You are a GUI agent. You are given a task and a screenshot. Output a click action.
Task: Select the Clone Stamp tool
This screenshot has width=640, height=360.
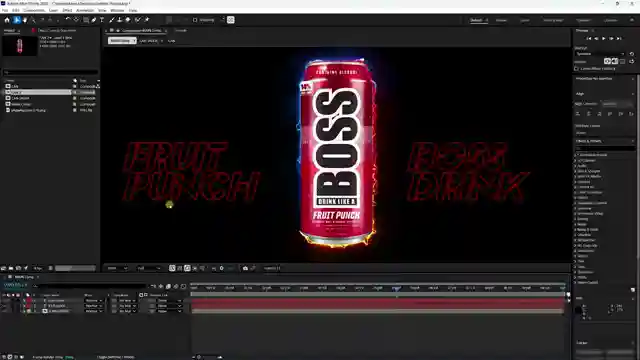120,20
